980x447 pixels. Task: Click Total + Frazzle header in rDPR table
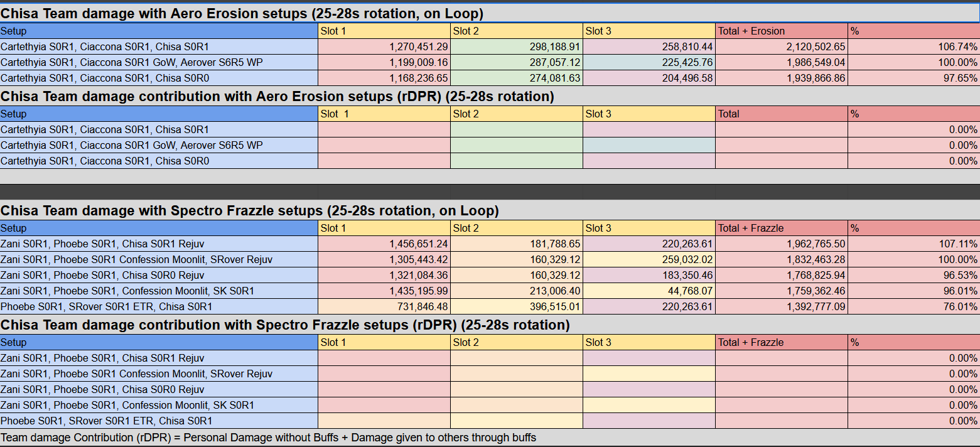(782, 342)
